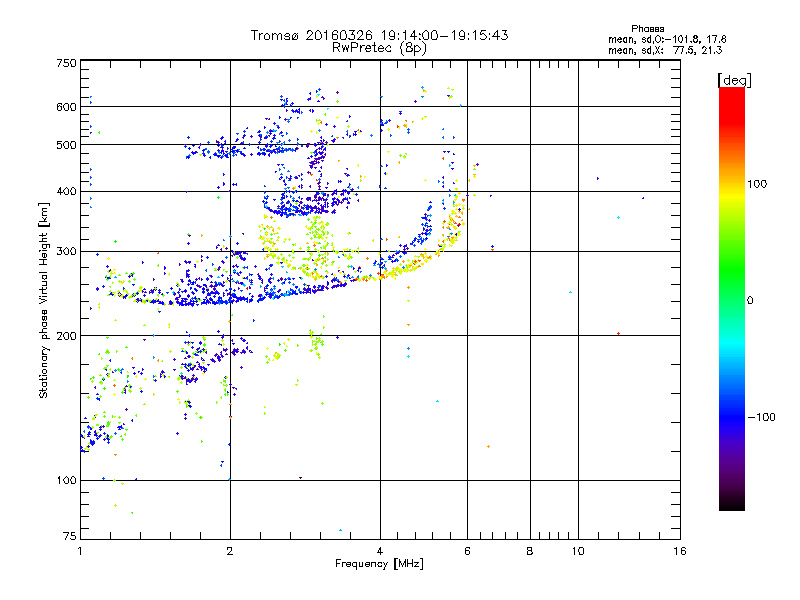
Task: Click the colorbar tick label '100'
Action: [x=757, y=184]
